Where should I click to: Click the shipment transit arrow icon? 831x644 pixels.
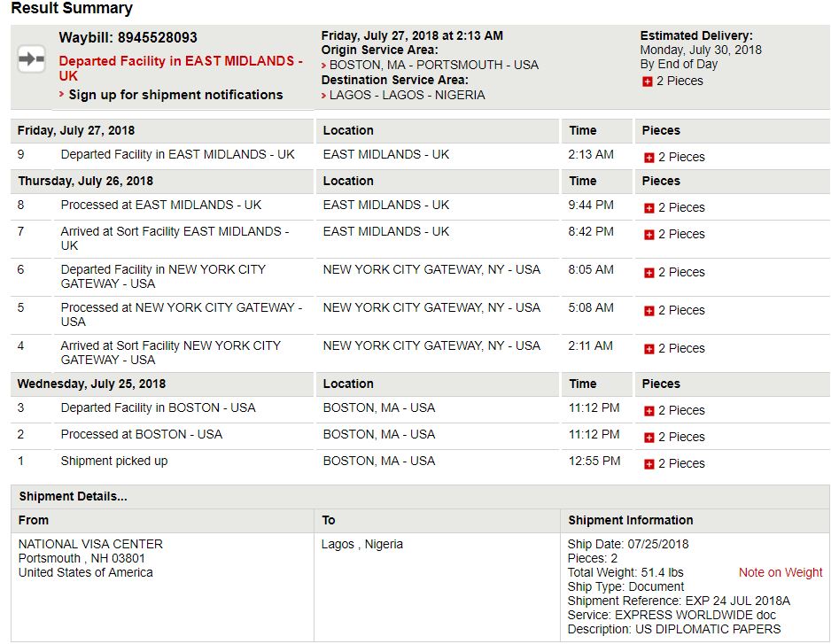(x=31, y=58)
